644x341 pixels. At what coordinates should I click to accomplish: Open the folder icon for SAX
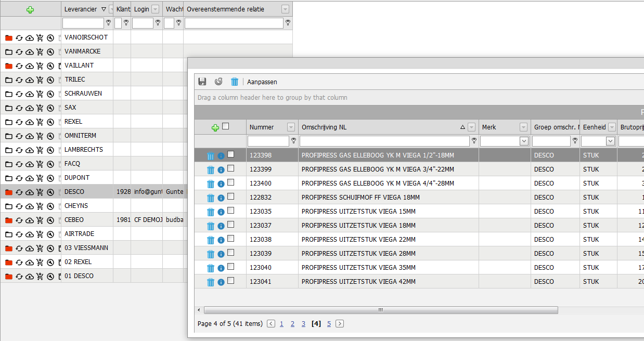pyautogui.click(x=9, y=108)
